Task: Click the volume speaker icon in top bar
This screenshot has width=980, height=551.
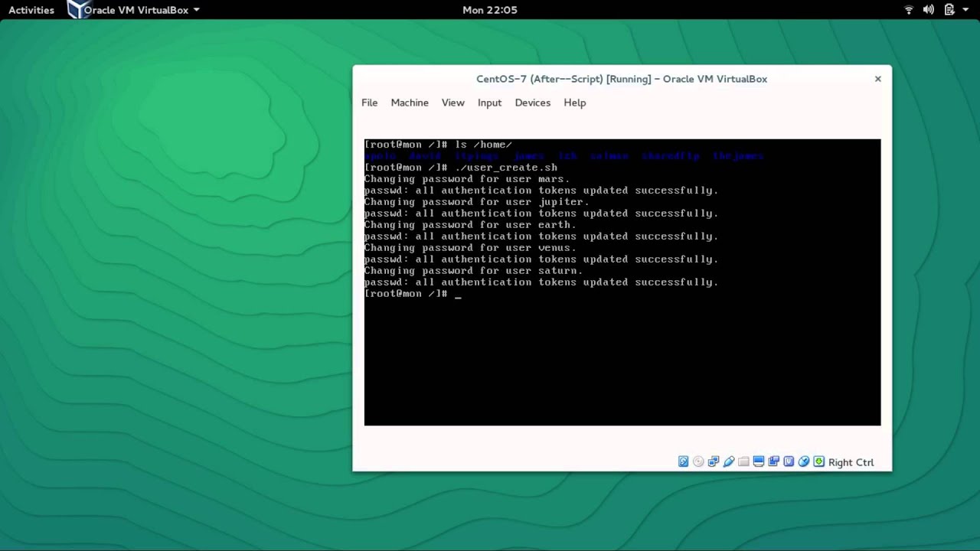Action: [929, 10]
